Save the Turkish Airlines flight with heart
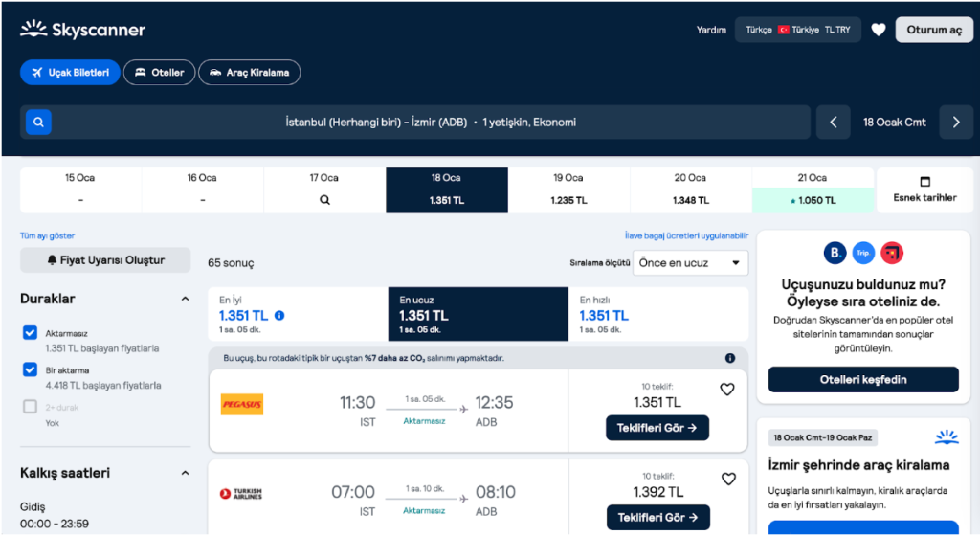The height and width of the screenshot is (536, 980). click(x=728, y=480)
